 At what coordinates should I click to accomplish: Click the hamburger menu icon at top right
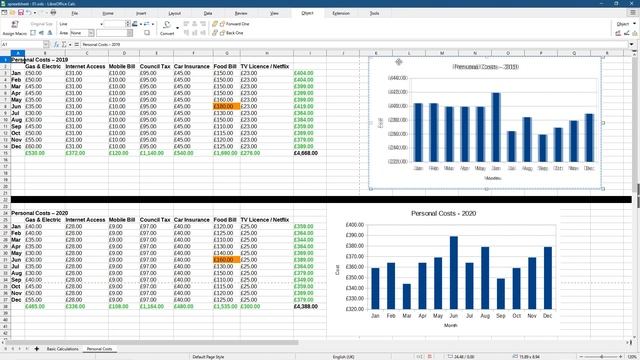point(633,13)
